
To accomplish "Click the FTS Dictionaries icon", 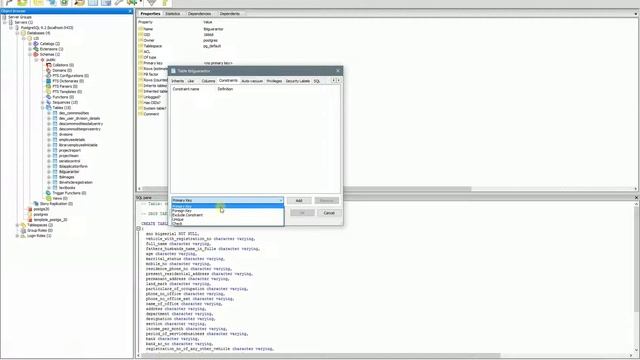I will [x=49, y=81].
